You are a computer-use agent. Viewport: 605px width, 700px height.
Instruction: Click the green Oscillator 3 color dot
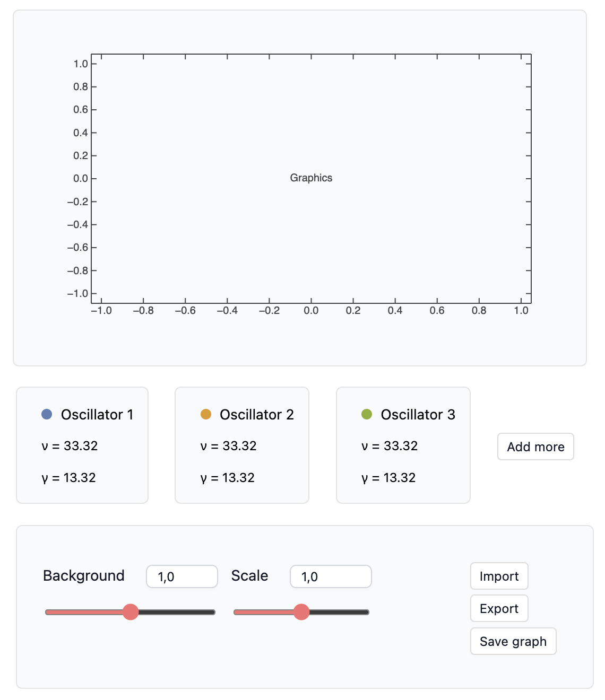coord(367,414)
